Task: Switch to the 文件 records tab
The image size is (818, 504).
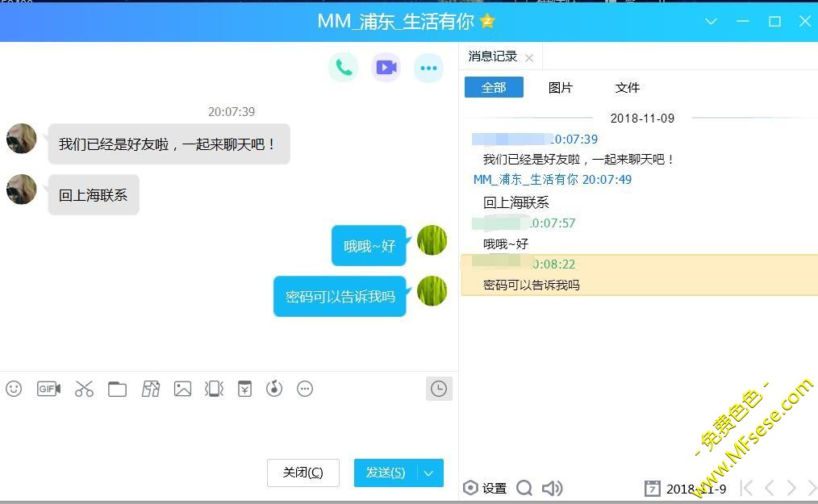Action: click(x=627, y=88)
